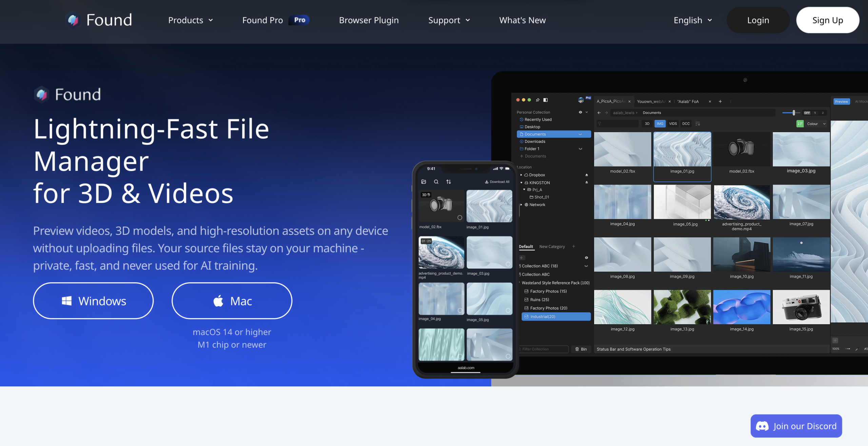Image resolution: width=868 pixels, height=446 pixels.
Task: Click Join our Discord button
Action: (x=796, y=426)
